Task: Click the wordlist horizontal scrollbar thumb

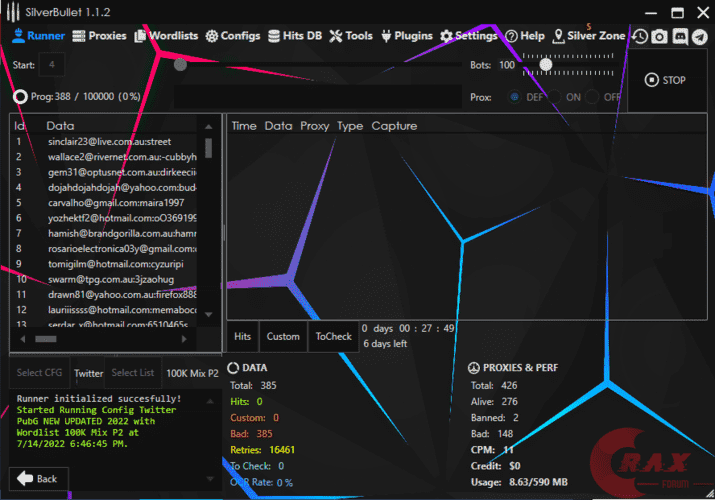Action: click(x=46, y=339)
